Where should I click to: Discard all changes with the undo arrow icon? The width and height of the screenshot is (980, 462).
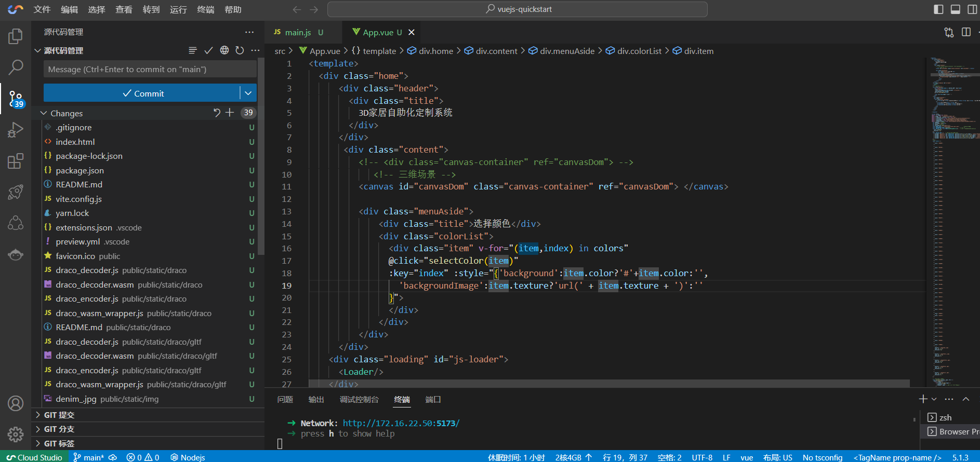pyautogui.click(x=217, y=113)
